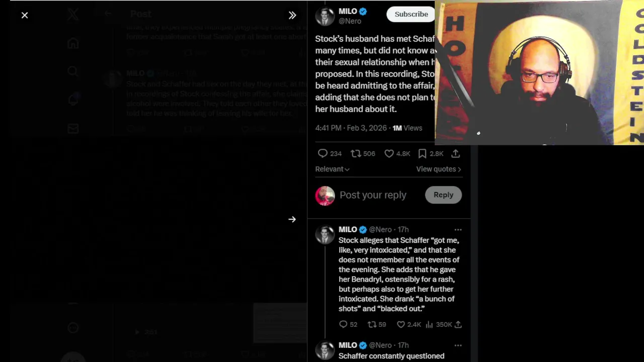Viewport: 644px width, 362px height.
Task: Like the reply with 2.4K likes
Action: click(x=409, y=325)
